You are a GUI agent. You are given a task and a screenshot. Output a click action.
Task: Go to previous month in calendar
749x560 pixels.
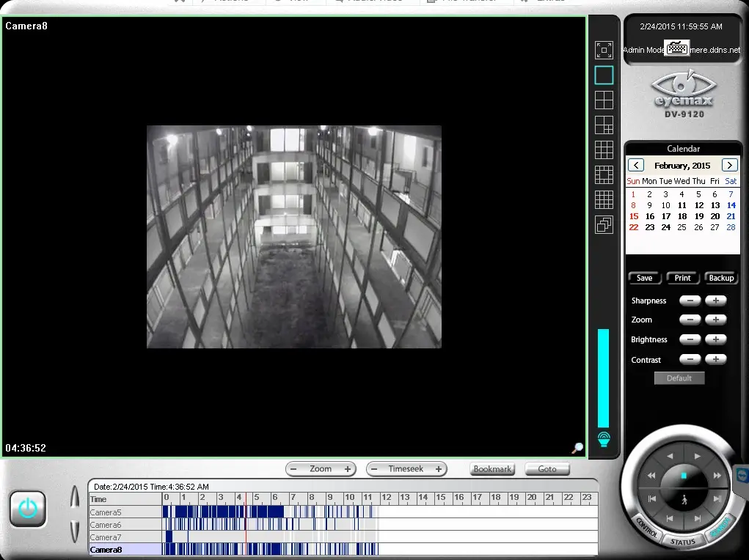(x=636, y=165)
